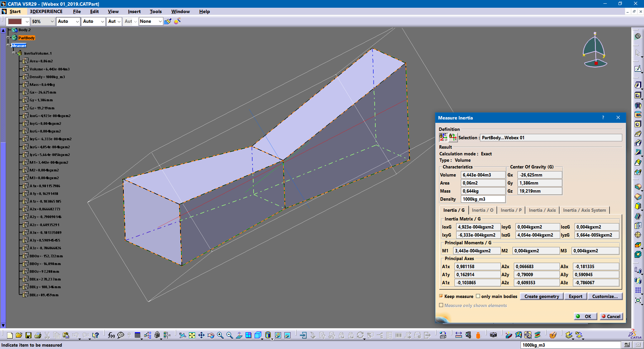Image resolution: width=644 pixels, height=349 pixels.
Task: Click the Fit All In icon
Action: tap(192, 335)
